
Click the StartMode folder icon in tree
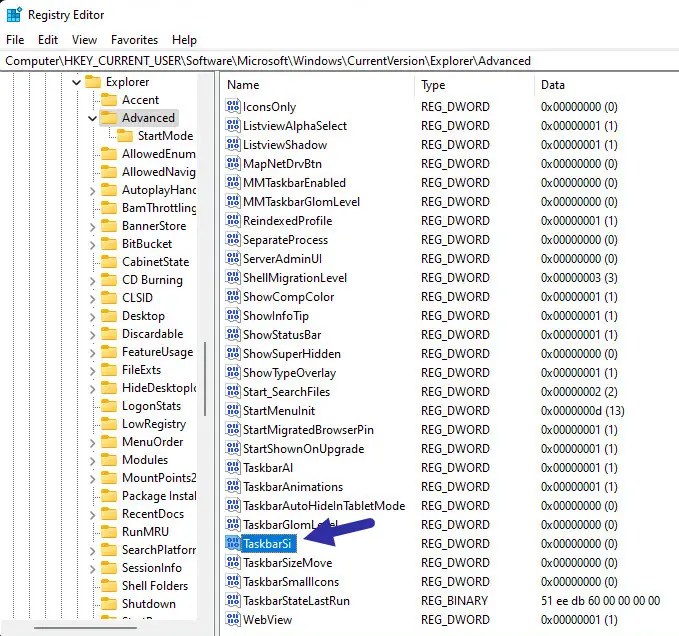click(x=125, y=136)
